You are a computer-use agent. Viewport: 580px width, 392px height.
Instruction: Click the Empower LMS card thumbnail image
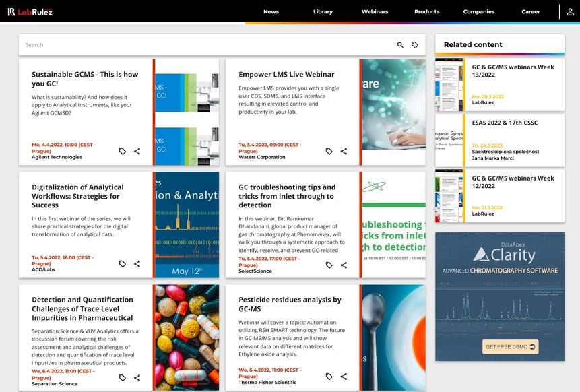[x=393, y=104]
